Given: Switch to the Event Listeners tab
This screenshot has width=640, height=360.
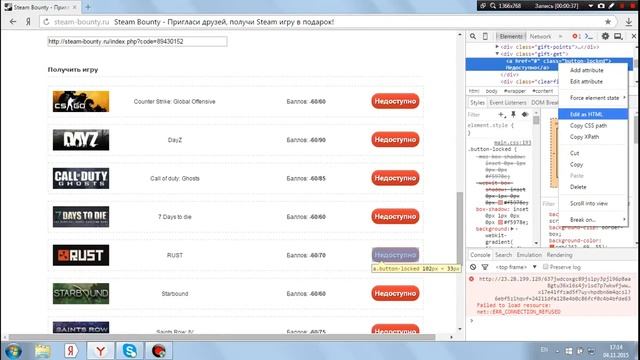Looking at the screenshot, I should [x=508, y=102].
